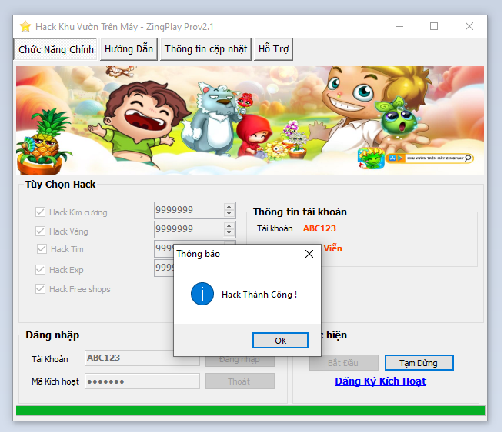Increase Hack Kim cương value with up arrow
The width and height of the screenshot is (504, 433).
point(229,207)
